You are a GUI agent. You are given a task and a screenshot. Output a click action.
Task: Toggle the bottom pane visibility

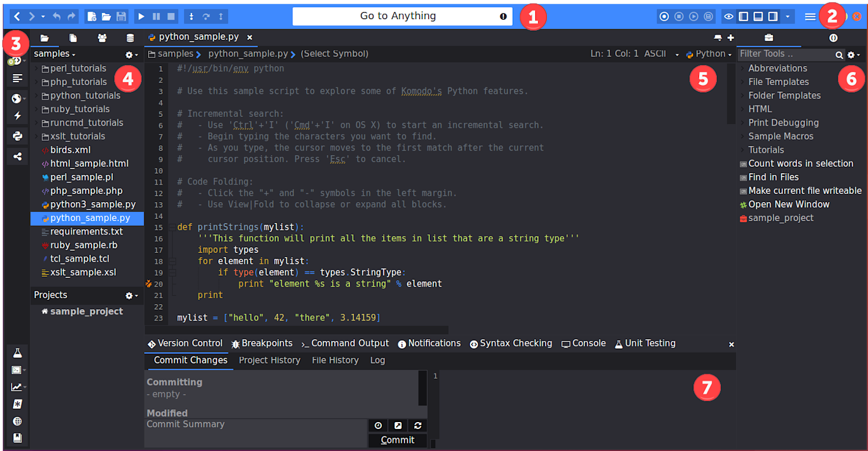tap(757, 16)
